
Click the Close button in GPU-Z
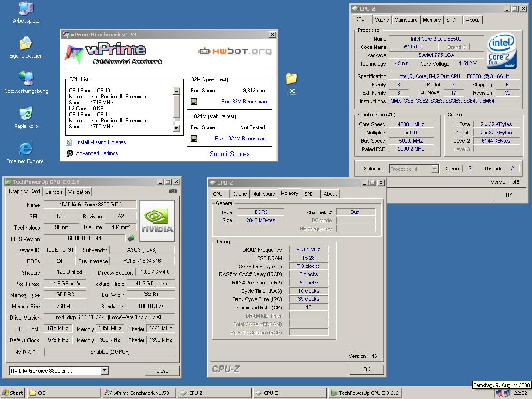point(162,371)
